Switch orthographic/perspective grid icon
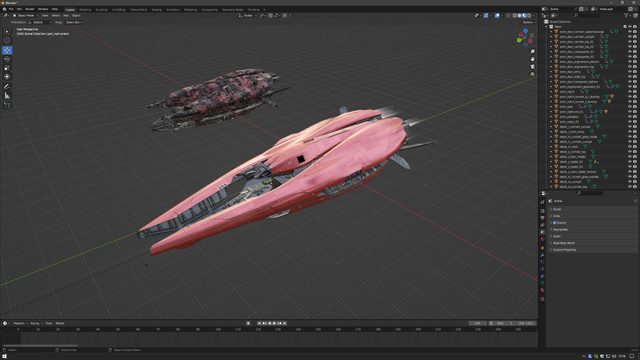640x360 pixels. point(532,74)
